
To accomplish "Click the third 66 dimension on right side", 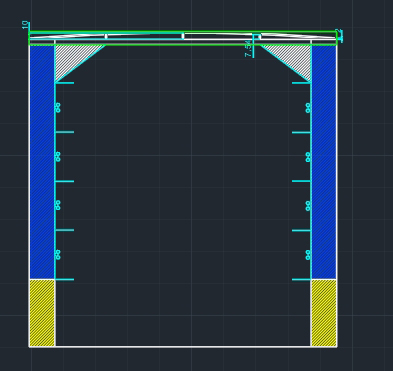I will 308,206.
